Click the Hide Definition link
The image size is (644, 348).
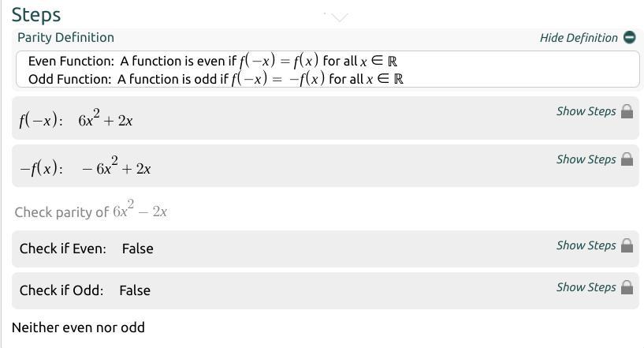coord(579,38)
